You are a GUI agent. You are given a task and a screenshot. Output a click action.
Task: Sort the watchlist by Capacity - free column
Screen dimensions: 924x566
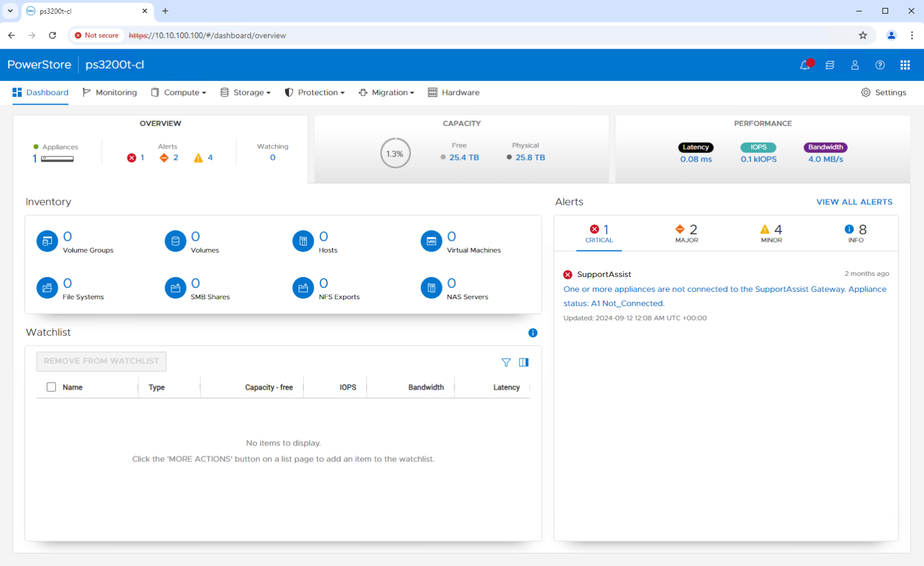click(269, 387)
